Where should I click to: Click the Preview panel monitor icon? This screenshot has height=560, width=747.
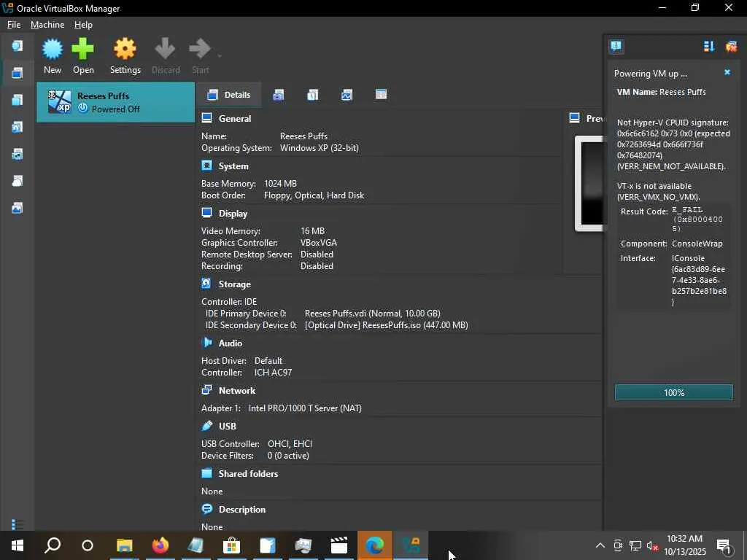coord(575,118)
